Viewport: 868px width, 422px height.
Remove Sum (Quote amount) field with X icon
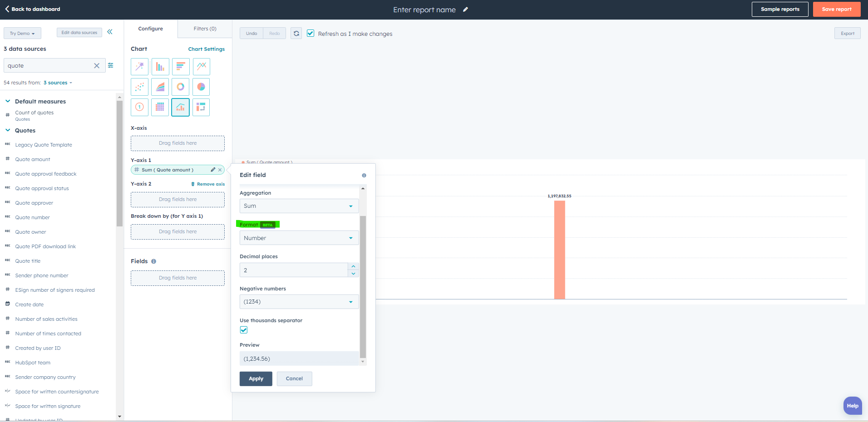click(220, 170)
